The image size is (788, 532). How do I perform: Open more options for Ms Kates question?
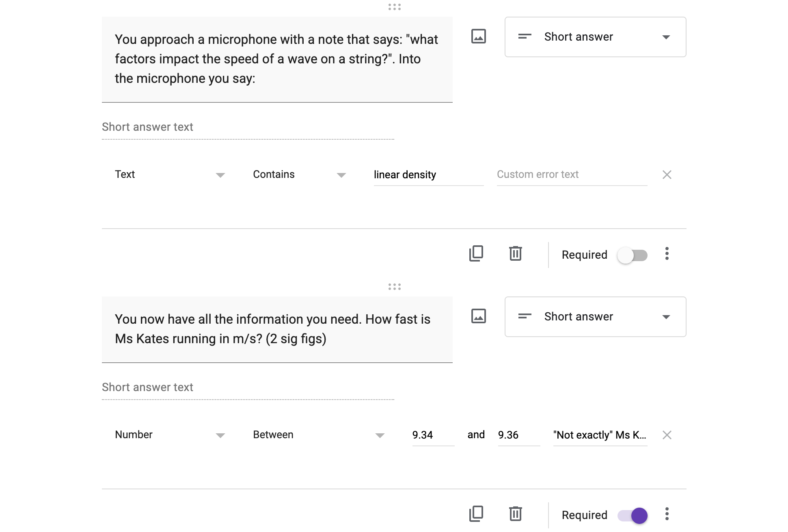pyautogui.click(x=667, y=514)
